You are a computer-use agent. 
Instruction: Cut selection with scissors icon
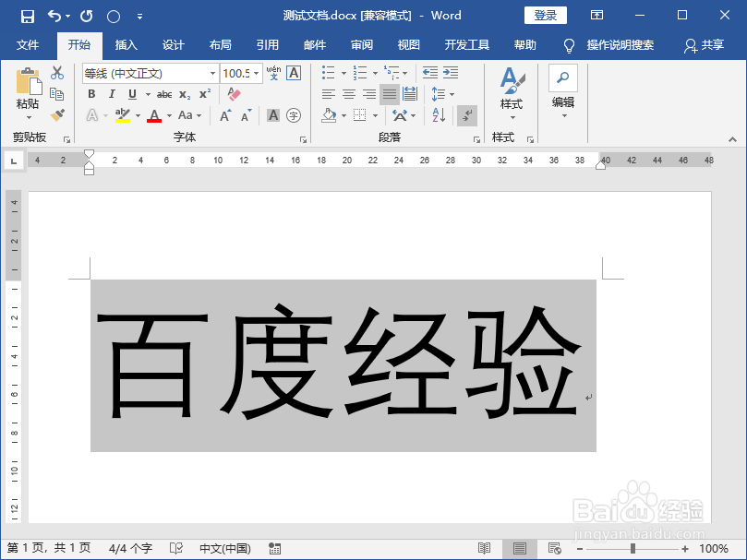(x=57, y=72)
